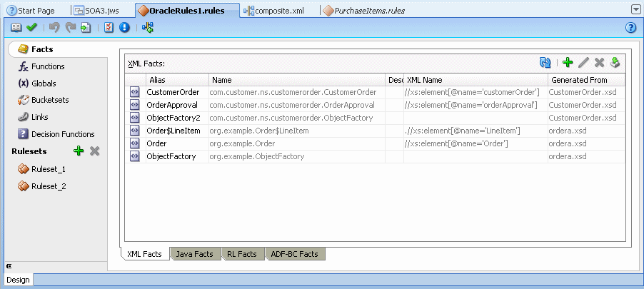Viewport: 644px width, 289px height.
Task: Click XML name cell for LineItem element
Action: 476,131
